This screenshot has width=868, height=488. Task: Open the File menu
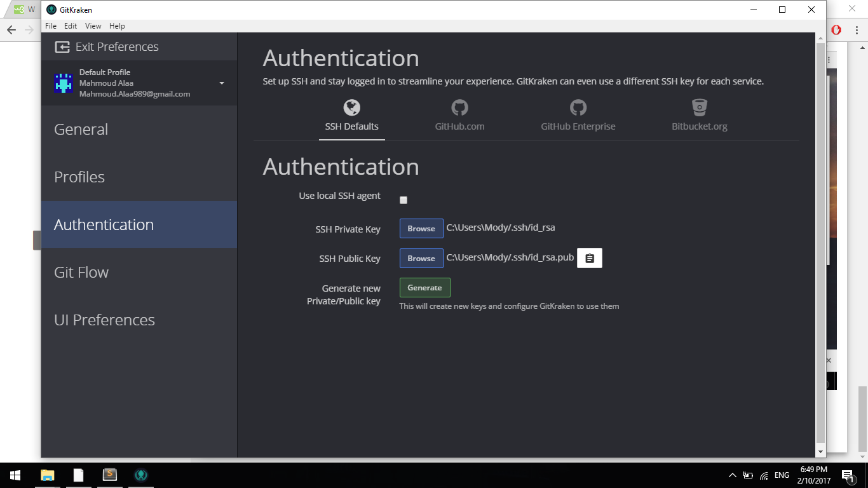click(51, 26)
